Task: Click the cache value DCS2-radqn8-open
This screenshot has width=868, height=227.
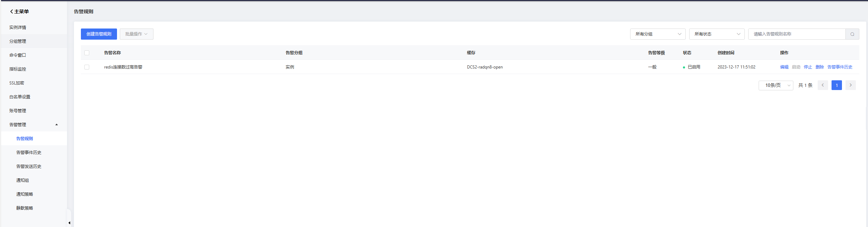Action: [485, 67]
